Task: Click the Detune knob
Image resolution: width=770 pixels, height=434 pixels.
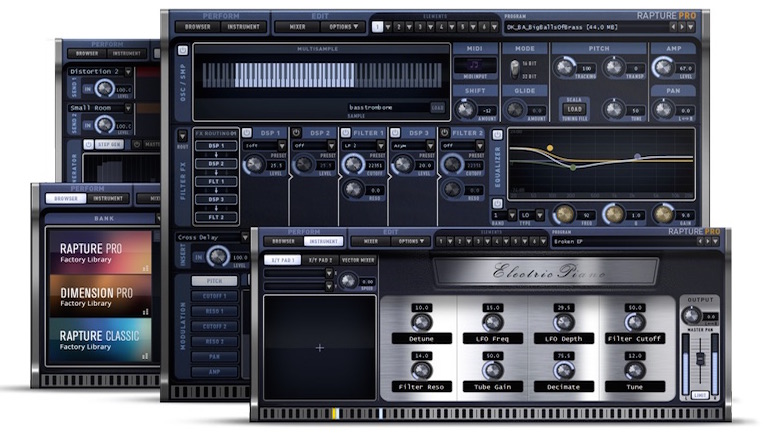Action: tap(421, 323)
